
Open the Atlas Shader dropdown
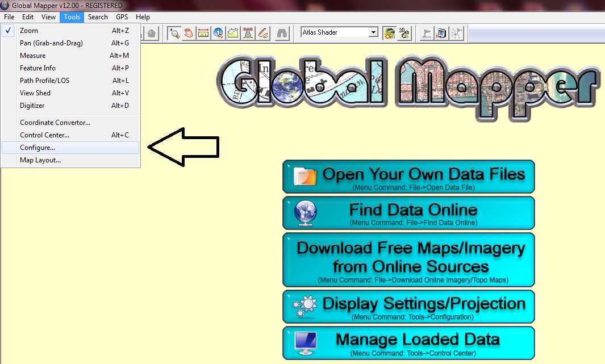pyautogui.click(x=373, y=32)
